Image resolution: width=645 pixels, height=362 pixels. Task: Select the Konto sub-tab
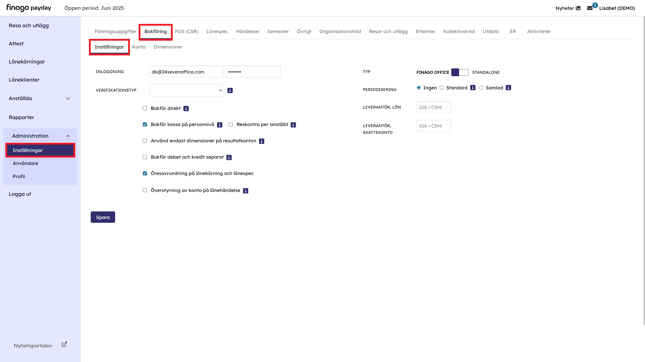coord(139,47)
